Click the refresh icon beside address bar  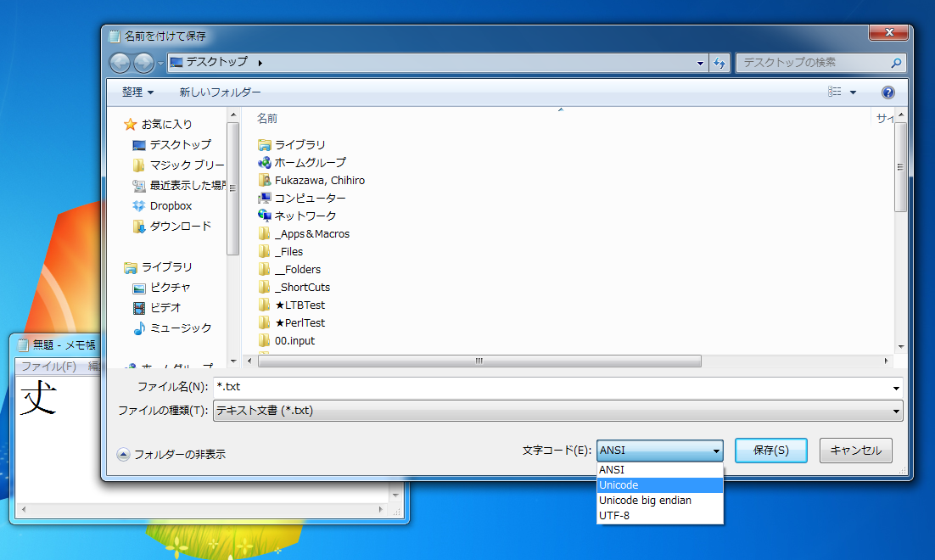pos(719,63)
